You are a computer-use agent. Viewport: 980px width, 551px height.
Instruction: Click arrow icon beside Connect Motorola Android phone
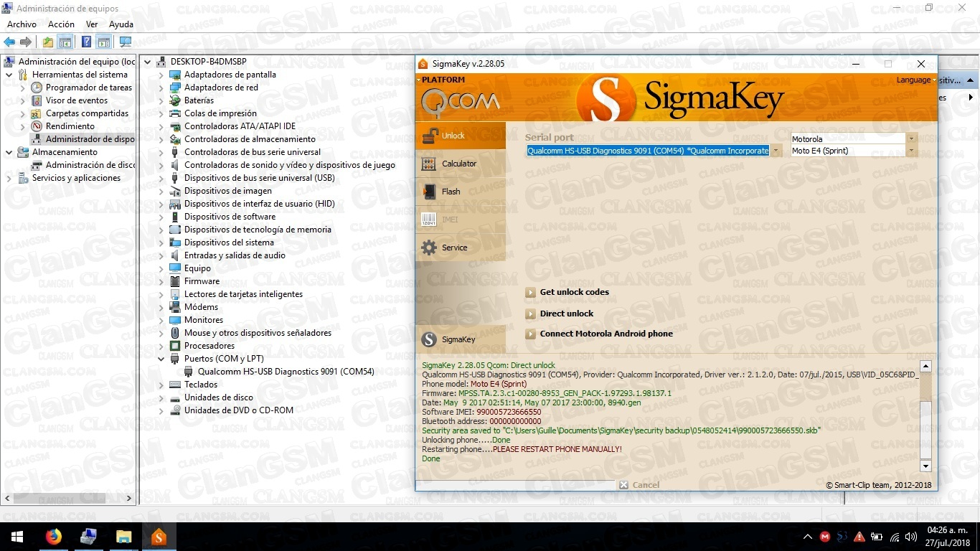pos(530,334)
